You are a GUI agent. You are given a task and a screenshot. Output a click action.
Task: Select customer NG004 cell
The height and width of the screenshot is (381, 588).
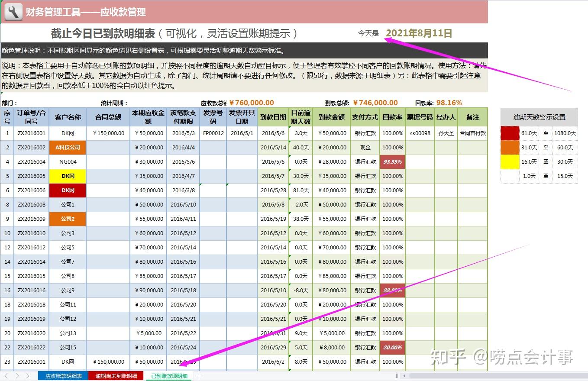[68, 161]
